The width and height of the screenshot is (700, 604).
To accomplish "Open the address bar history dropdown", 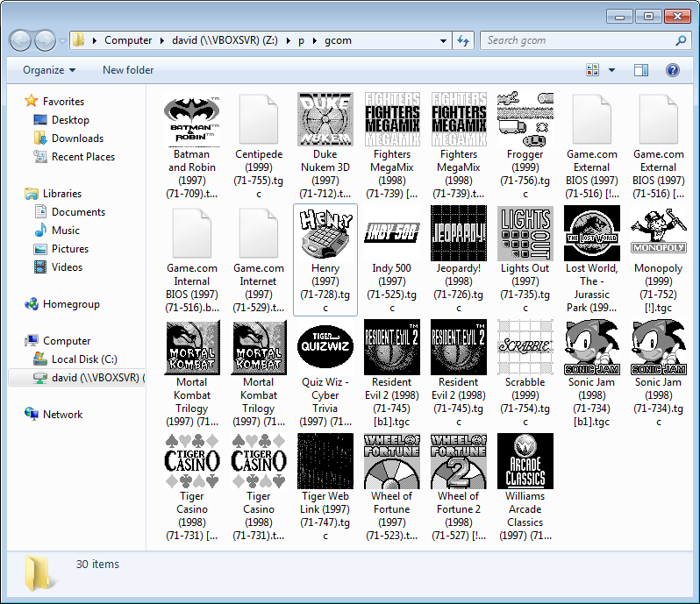I will (443, 40).
